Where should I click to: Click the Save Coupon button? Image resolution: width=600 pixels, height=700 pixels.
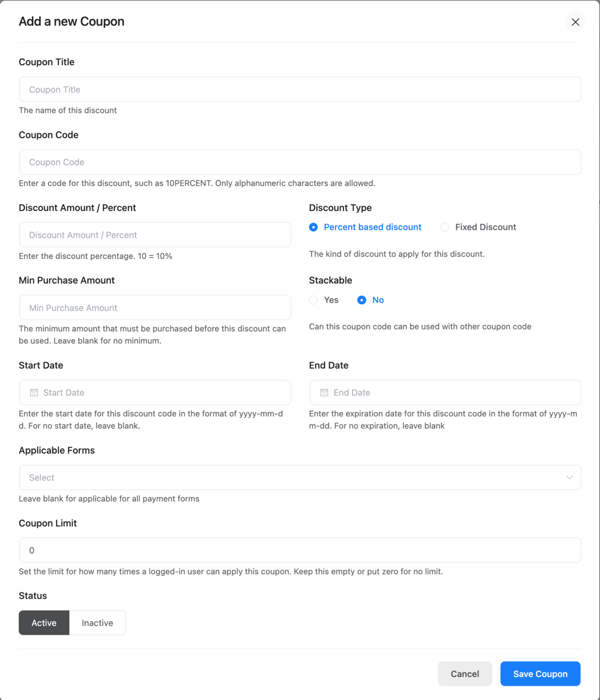click(x=540, y=674)
